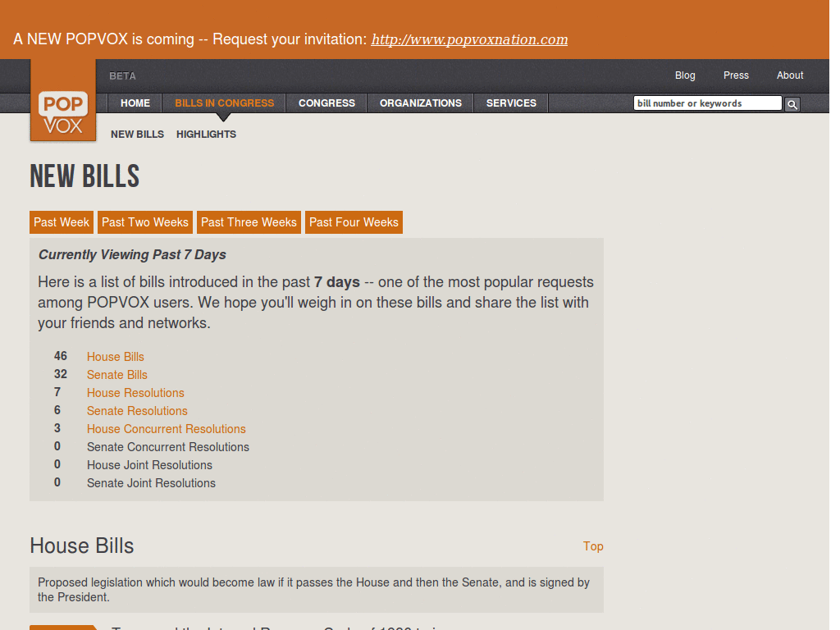Click the POPVOX logo

click(x=62, y=102)
